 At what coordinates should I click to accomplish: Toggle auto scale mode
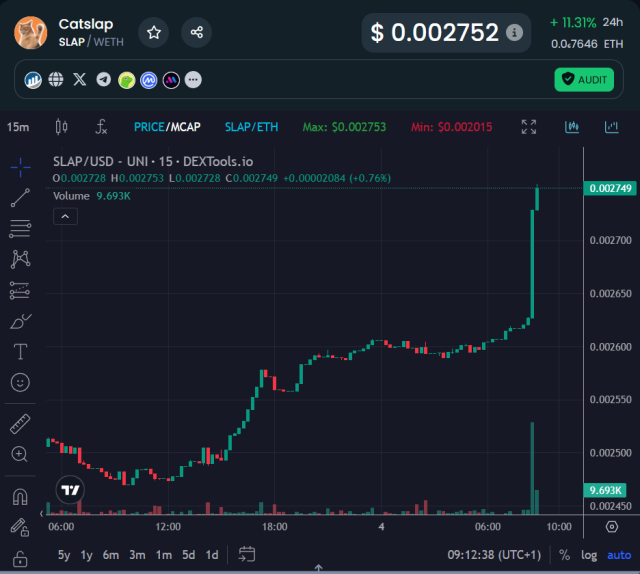pos(619,555)
